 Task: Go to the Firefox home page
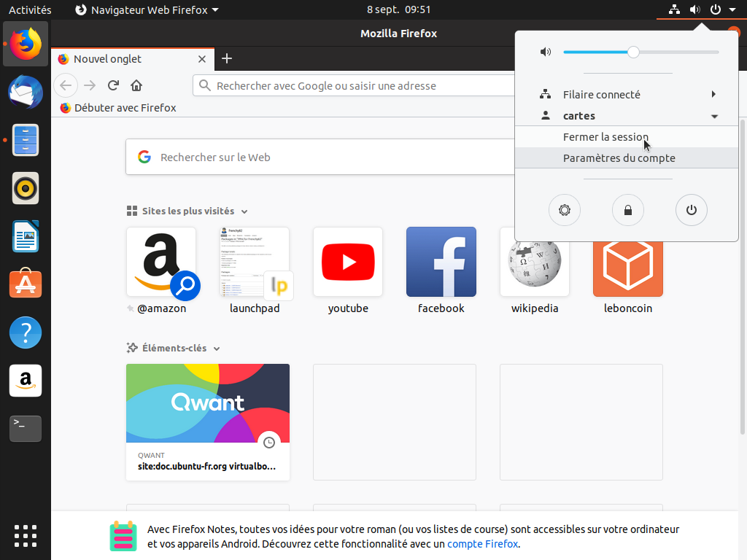pos(136,86)
